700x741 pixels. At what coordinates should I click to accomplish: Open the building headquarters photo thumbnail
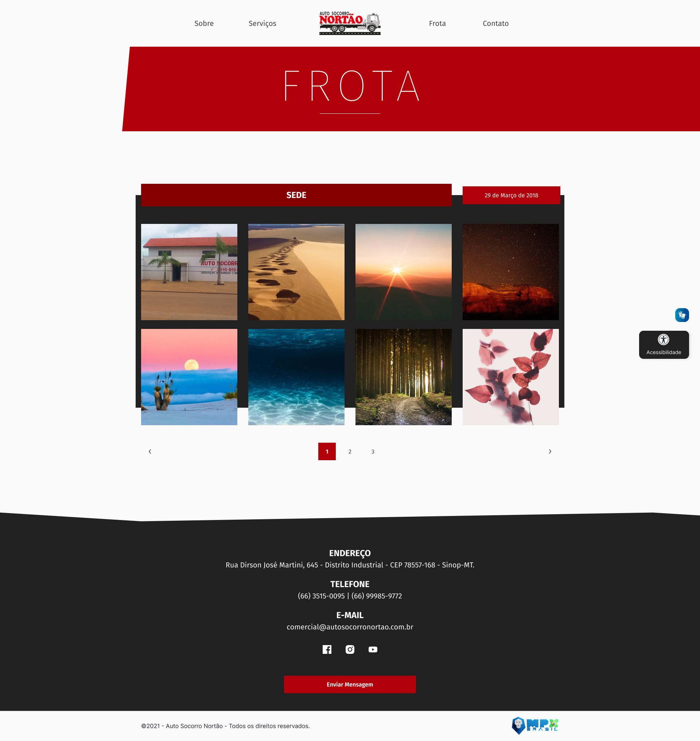189,272
